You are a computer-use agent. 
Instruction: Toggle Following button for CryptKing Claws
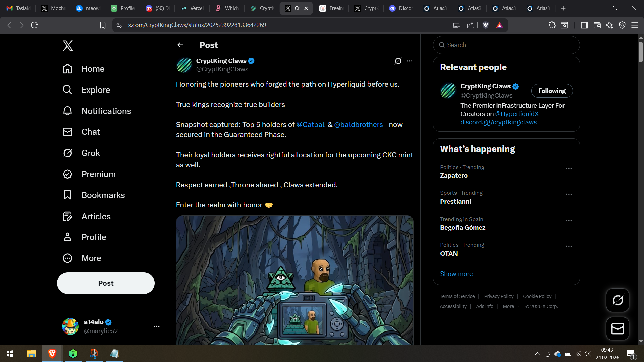pyautogui.click(x=552, y=91)
